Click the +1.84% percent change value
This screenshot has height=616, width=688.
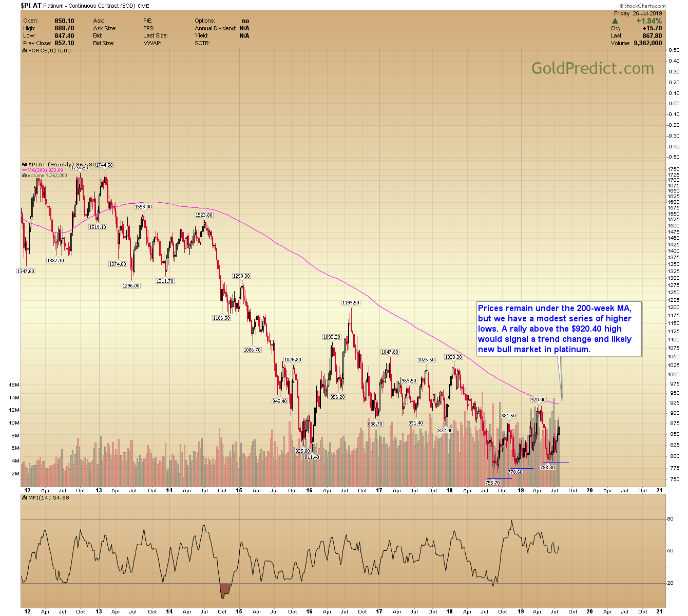tap(649, 21)
